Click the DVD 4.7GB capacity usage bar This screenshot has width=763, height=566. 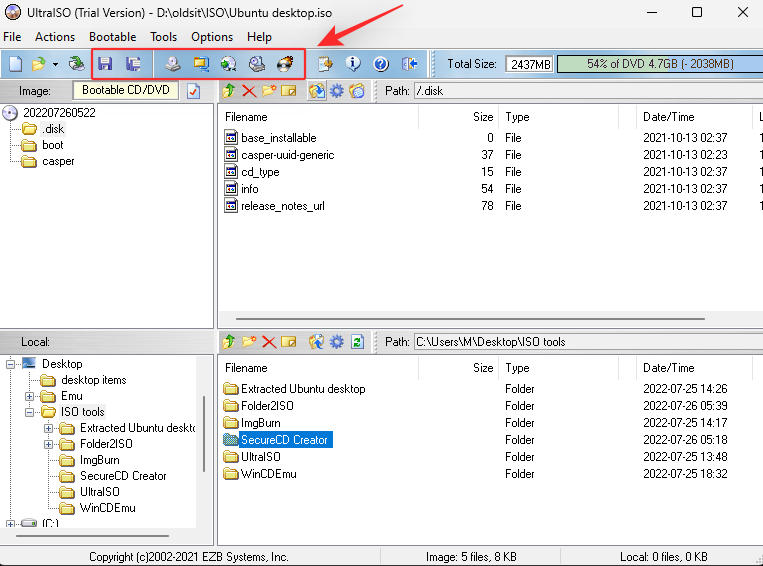coord(660,64)
